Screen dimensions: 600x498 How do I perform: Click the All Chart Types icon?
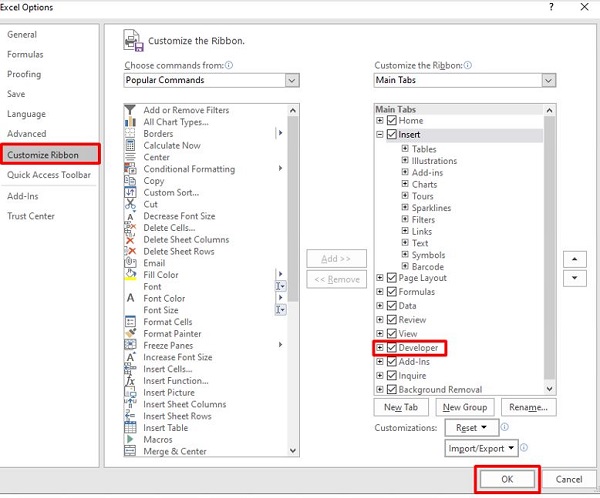click(x=130, y=122)
